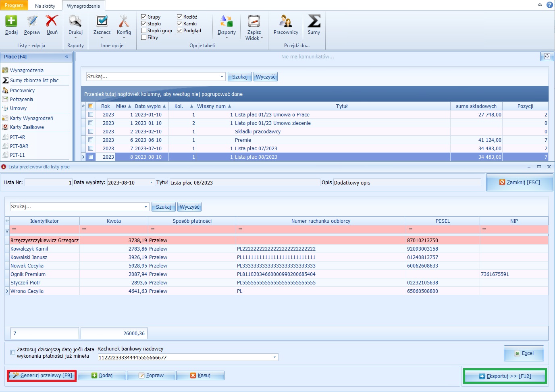Open PIT-4R in the sidebar

[17, 137]
